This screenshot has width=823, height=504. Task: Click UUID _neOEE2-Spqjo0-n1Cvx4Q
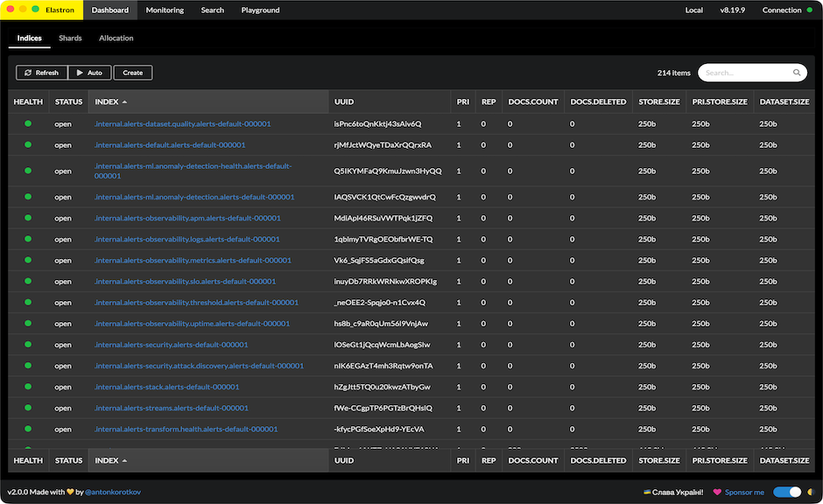380,302
